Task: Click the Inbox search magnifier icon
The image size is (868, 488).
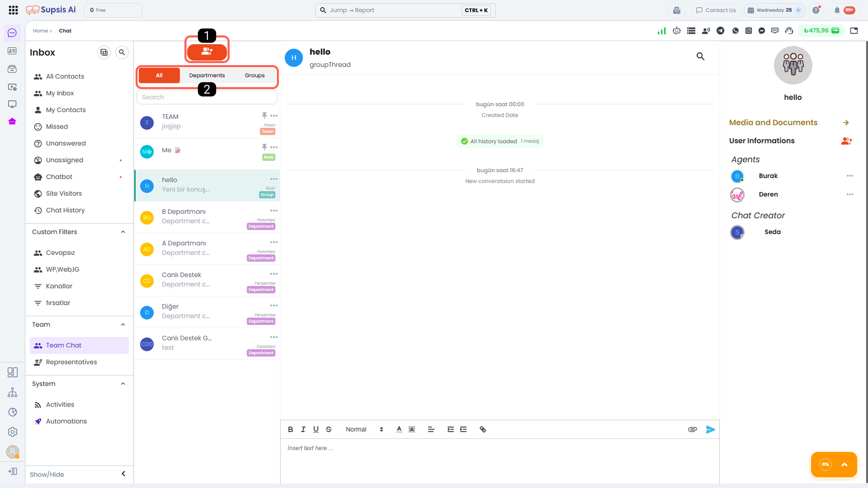Action: 122,52
